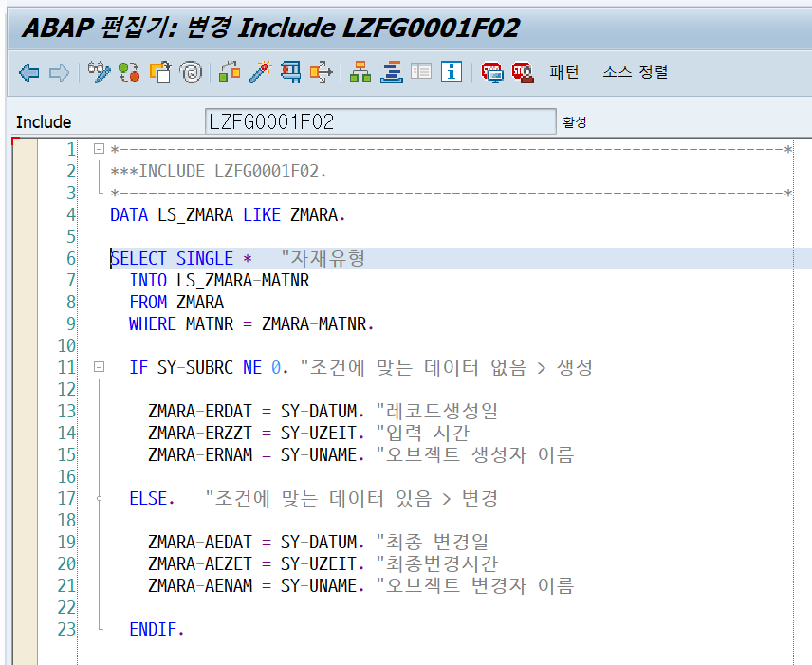The width and height of the screenshot is (812, 665).
Task: Navigate back using the left arrow icon
Action: [28, 71]
